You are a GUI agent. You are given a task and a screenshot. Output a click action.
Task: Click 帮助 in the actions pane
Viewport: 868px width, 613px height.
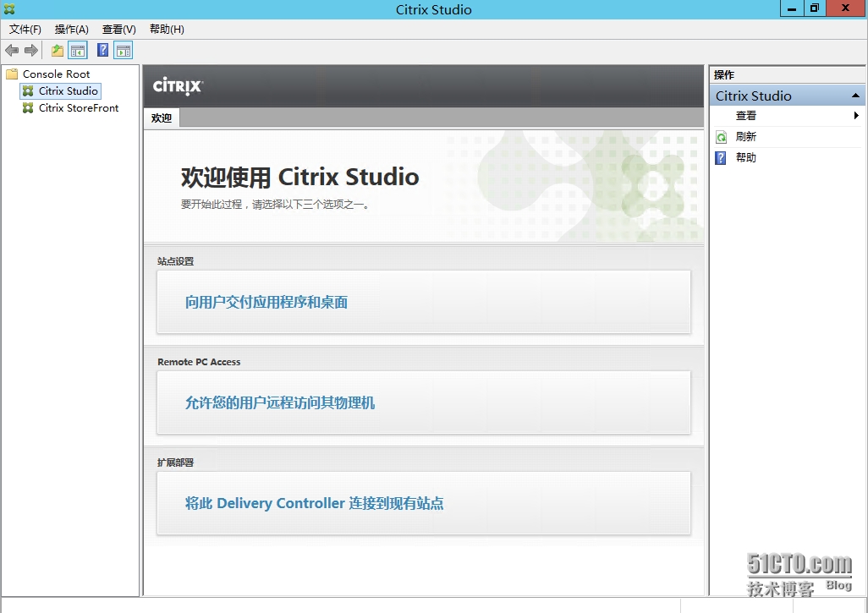tap(745, 157)
